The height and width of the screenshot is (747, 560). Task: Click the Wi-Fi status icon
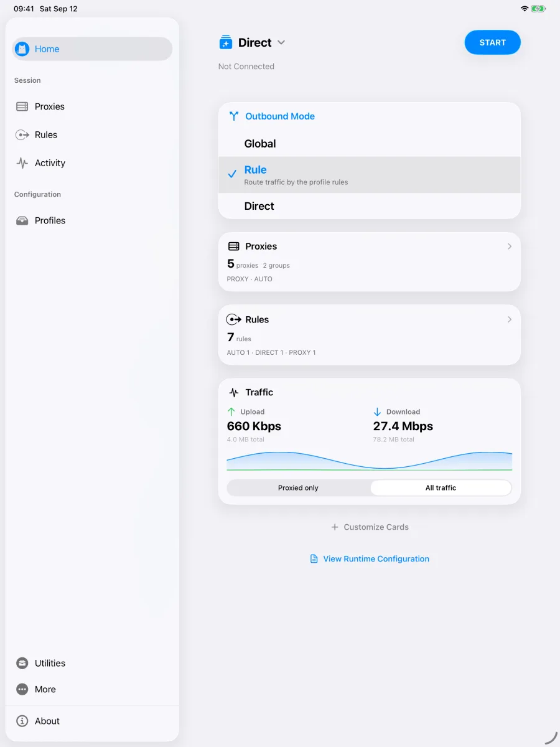tap(525, 9)
